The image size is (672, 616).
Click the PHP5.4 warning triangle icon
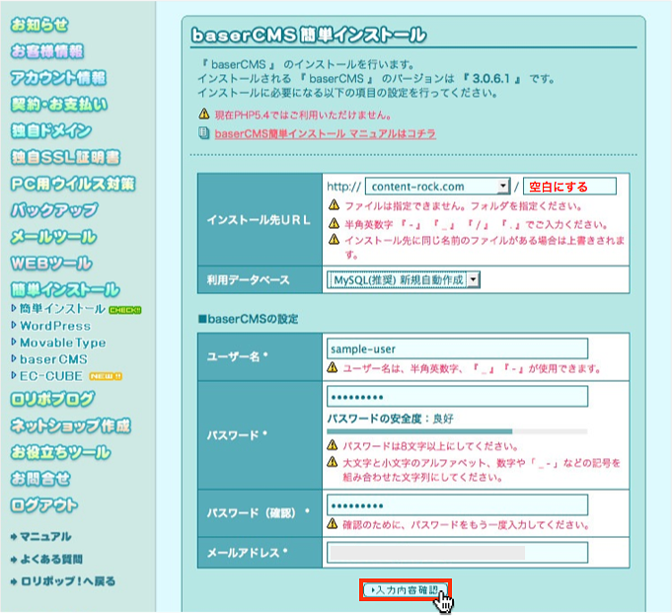pyautogui.click(x=204, y=115)
